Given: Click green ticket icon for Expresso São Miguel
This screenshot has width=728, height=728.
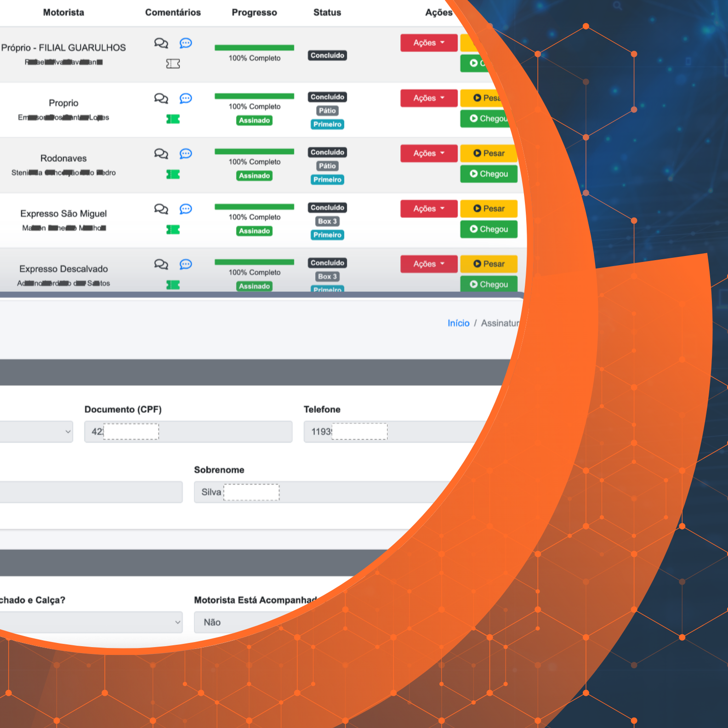Looking at the screenshot, I should click(x=173, y=230).
